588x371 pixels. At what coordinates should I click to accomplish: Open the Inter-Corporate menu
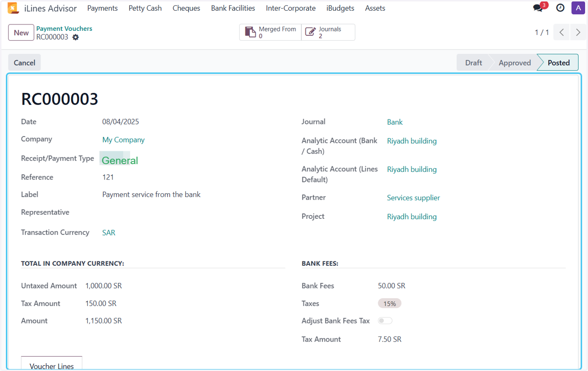click(291, 8)
